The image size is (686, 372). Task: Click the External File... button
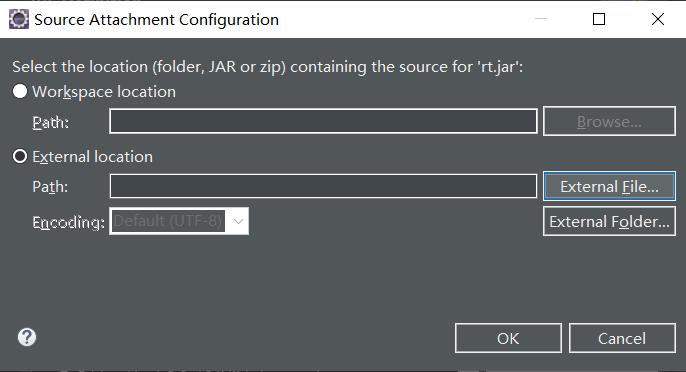[x=609, y=186]
